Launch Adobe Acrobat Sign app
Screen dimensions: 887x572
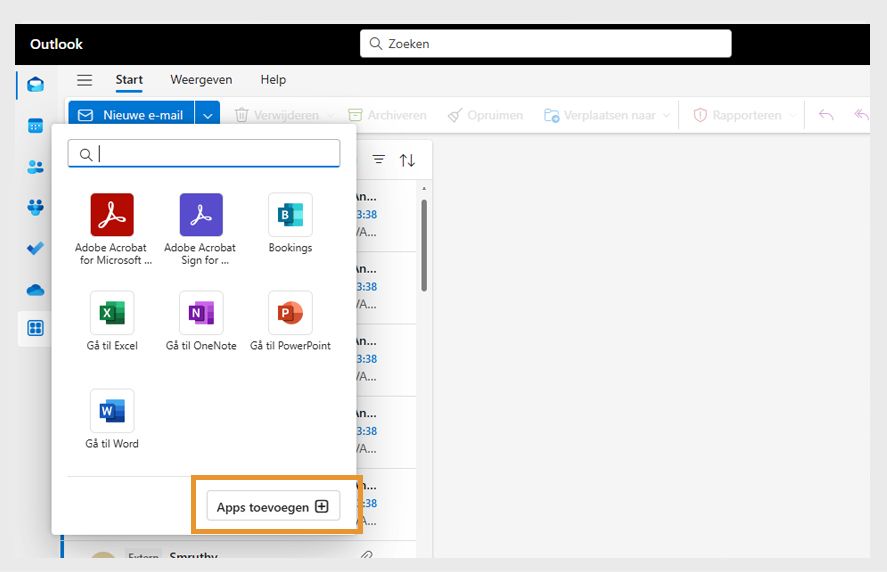(201, 229)
